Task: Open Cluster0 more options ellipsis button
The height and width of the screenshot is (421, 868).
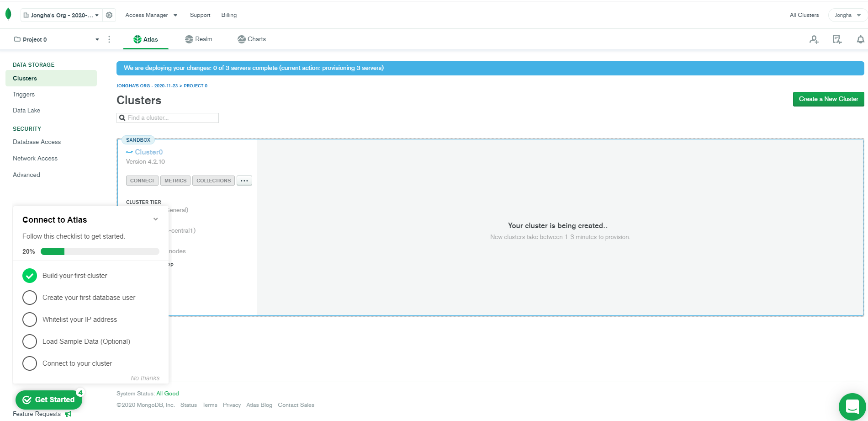Action: point(244,181)
